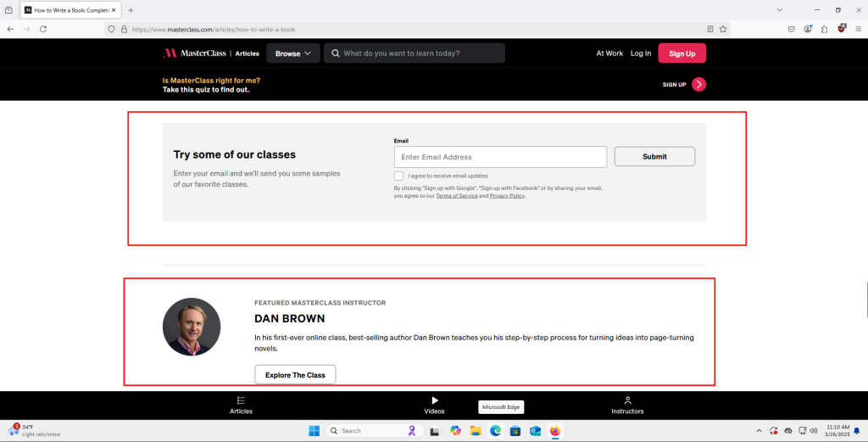Click the Enter Email Address field
Screen dimensions: 868x442
coord(500,157)
